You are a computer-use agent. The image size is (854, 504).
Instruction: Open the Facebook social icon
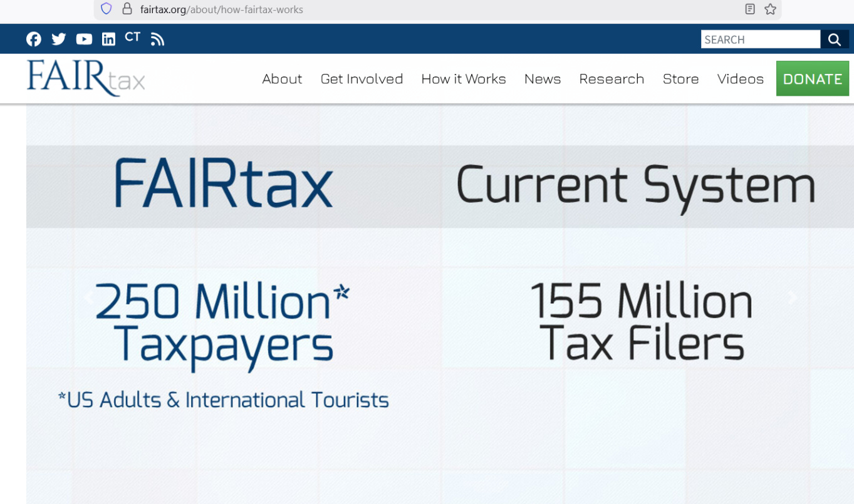point(34,39)
